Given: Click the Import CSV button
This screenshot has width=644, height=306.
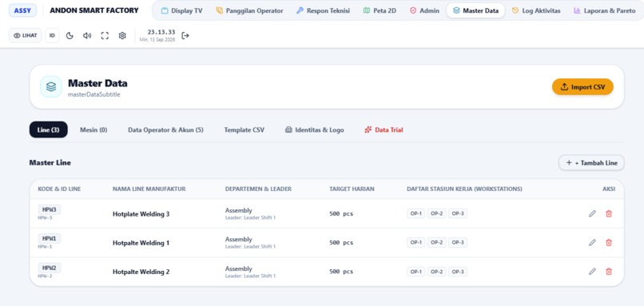Looking at the screenshot, I should 582,87.
